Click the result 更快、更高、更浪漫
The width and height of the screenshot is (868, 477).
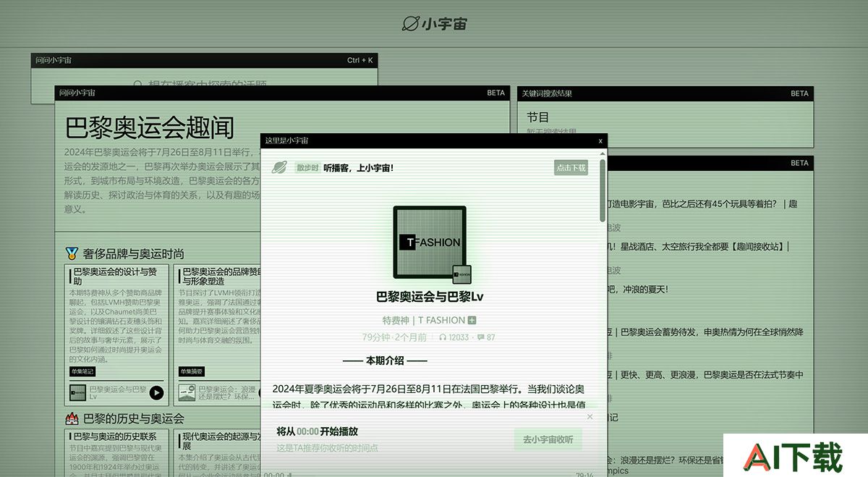click(705, 374)
